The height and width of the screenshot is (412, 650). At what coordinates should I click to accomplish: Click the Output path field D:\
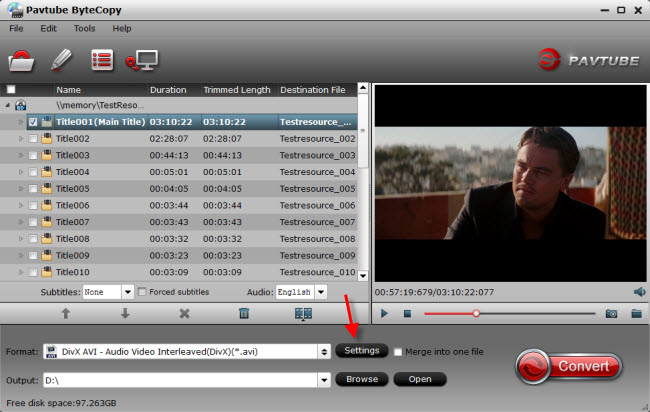(181, 380)
